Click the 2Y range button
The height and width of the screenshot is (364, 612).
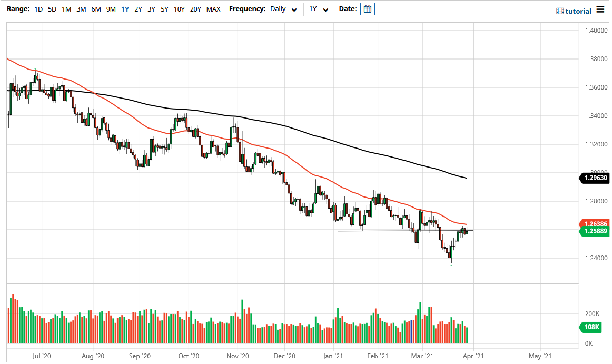pyautogui.click(x=137, y=9)
